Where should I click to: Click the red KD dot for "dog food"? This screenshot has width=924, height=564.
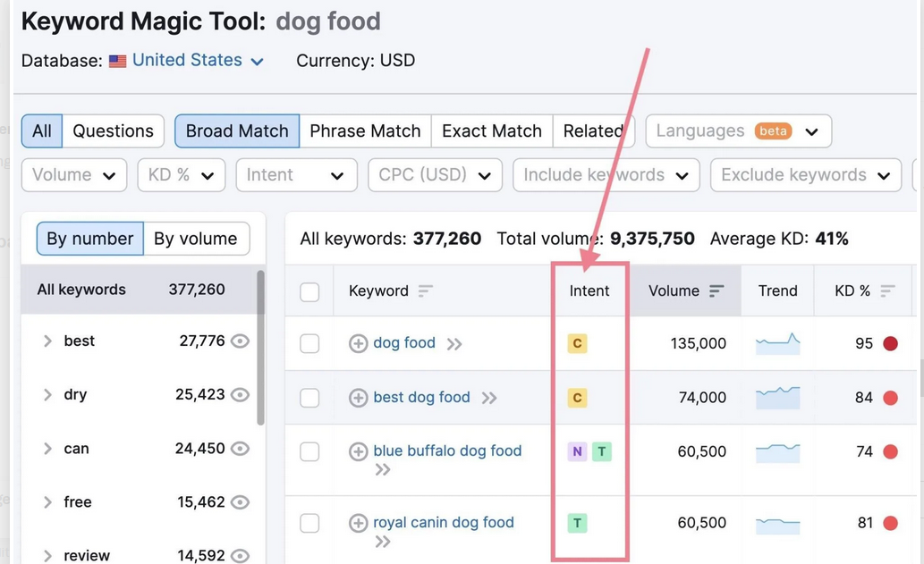coord(889,342)
